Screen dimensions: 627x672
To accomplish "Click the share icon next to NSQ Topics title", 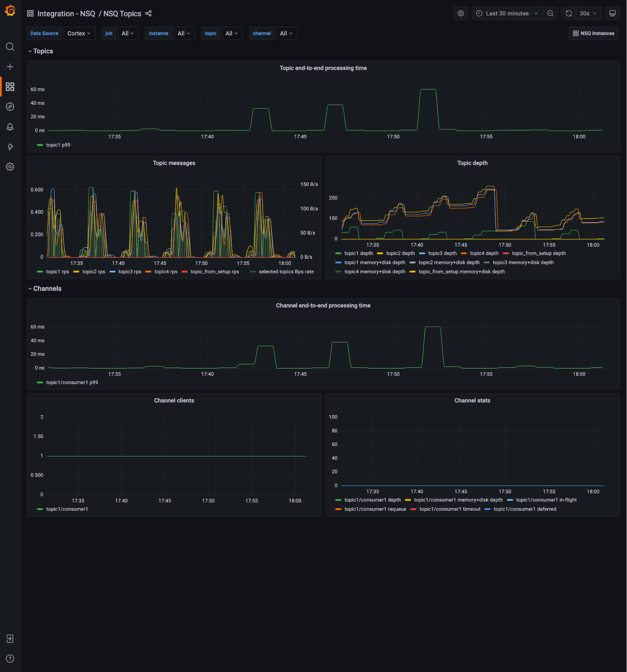I will (148, 13).
